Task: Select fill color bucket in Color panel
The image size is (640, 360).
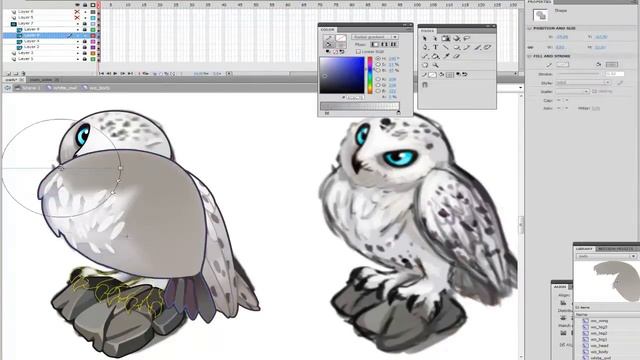Action: pyautogui.click(x=328, y=45)
